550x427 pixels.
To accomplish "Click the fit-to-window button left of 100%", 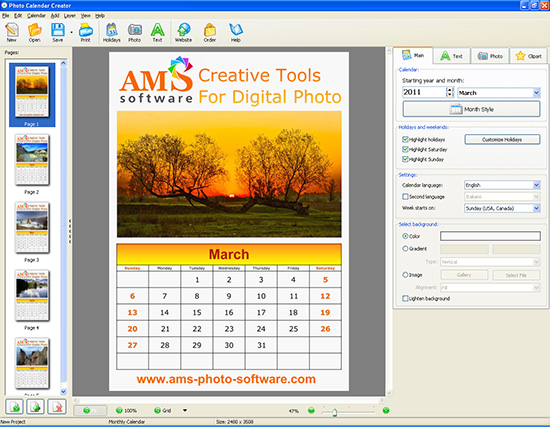I will click(x=90, y=410).
